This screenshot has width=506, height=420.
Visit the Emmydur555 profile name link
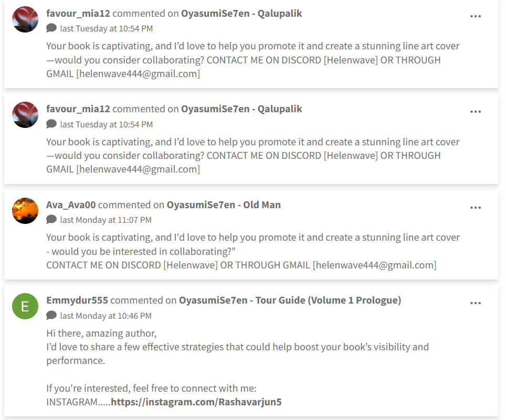[x=77, y=300]
